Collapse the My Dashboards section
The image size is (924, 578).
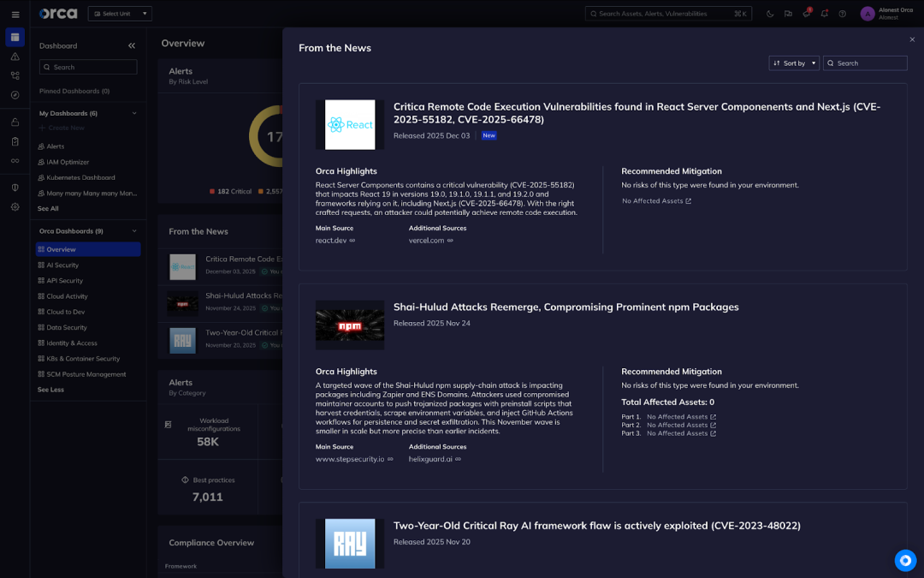coord(133,112)
